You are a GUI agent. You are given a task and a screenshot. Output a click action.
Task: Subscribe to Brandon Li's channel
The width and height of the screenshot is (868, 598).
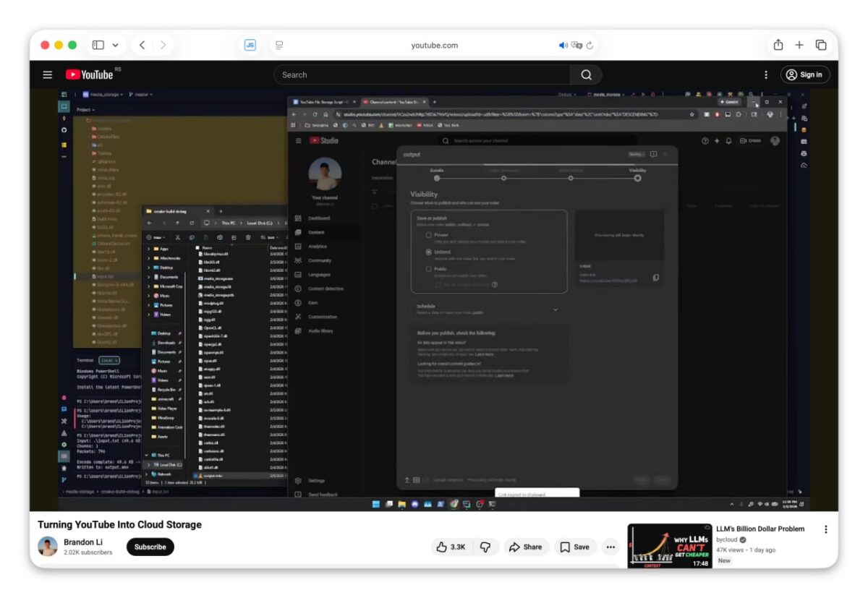click(x=150, y=547)
